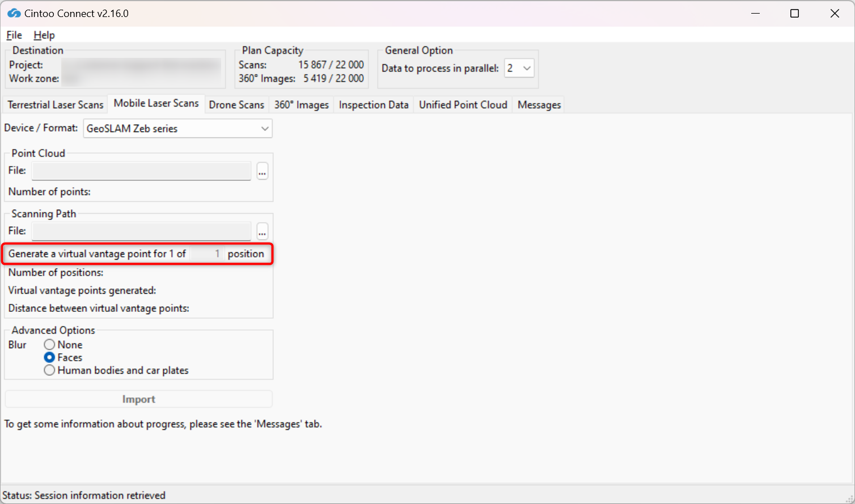This screenshot has width=855, height=504.
Task: Click the Cintoo Connect app icon
Action: [14, 13]
